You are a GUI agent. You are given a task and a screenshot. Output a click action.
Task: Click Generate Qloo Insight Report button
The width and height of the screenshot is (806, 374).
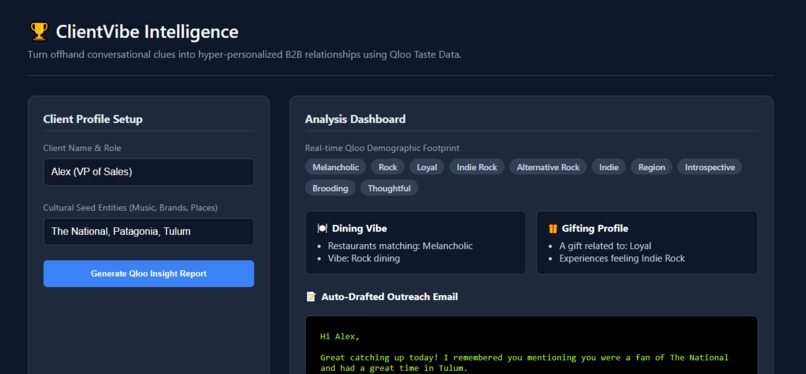[149, 274]
